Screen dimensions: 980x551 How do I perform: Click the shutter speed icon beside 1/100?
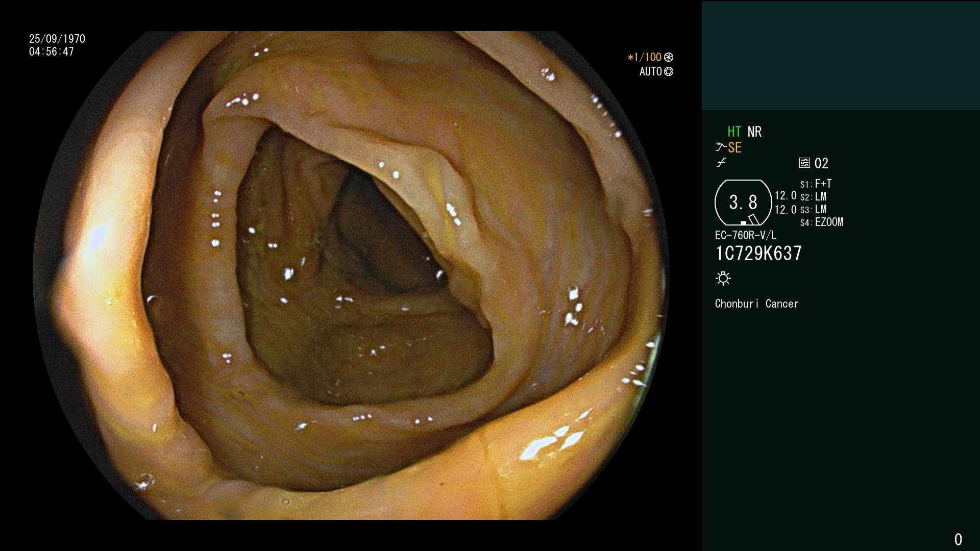click(669, 57)
